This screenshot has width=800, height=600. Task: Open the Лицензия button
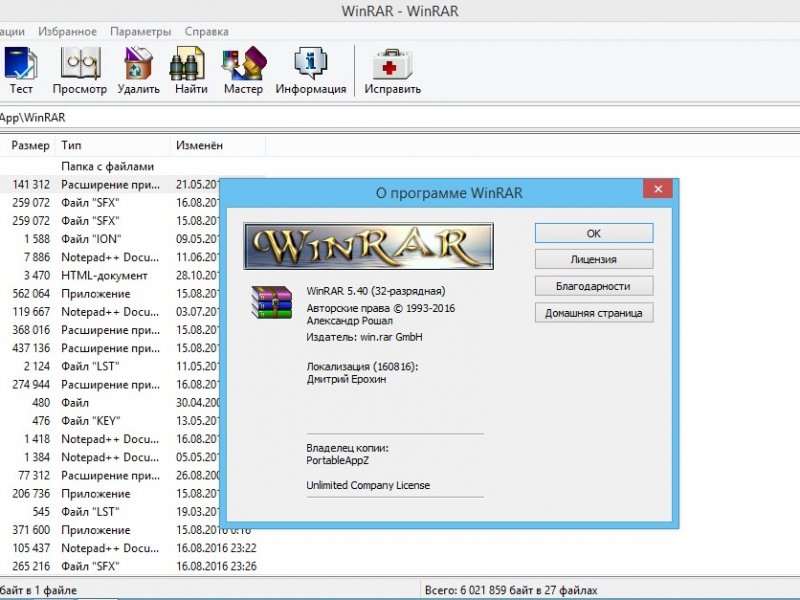[594, 259]
